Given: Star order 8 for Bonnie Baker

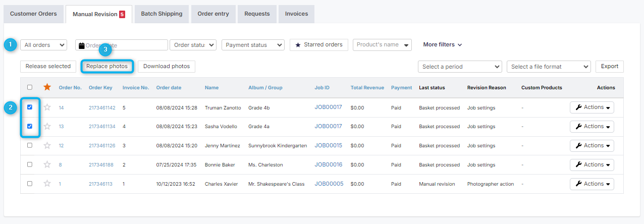Looking at the screenshot, I should pyautogui.click(x=47, y=165).
